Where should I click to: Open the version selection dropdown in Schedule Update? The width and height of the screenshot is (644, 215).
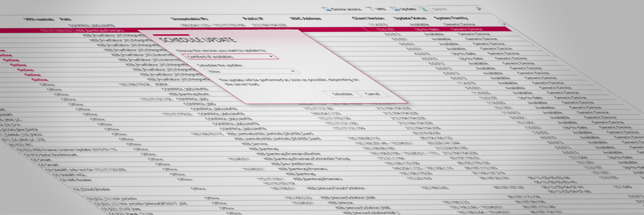click(230, 56)
